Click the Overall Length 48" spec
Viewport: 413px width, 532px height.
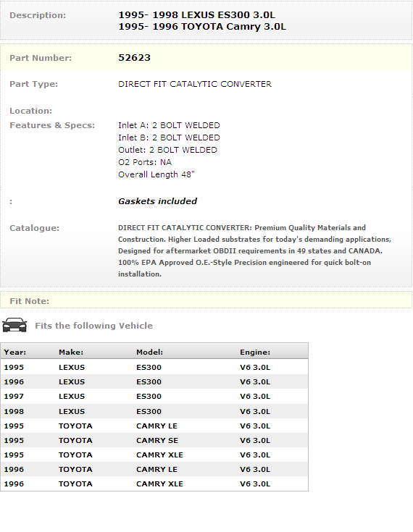[157, 174]
